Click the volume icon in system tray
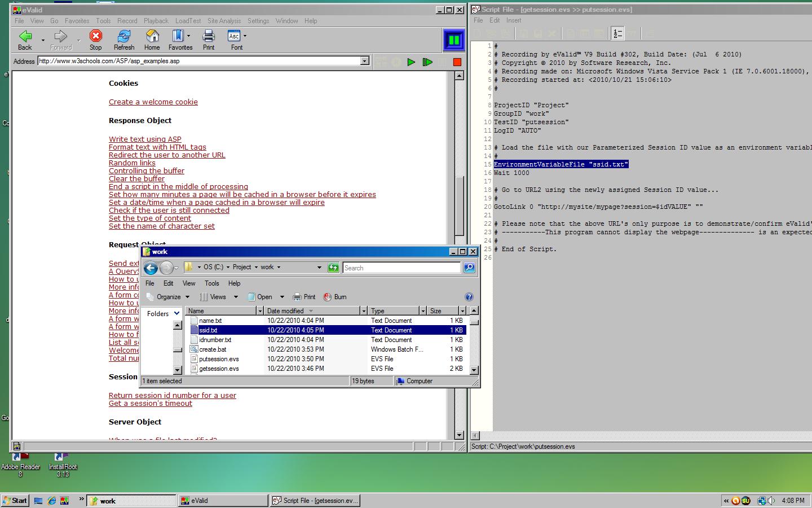812x508 pixels. pos(771,501)
